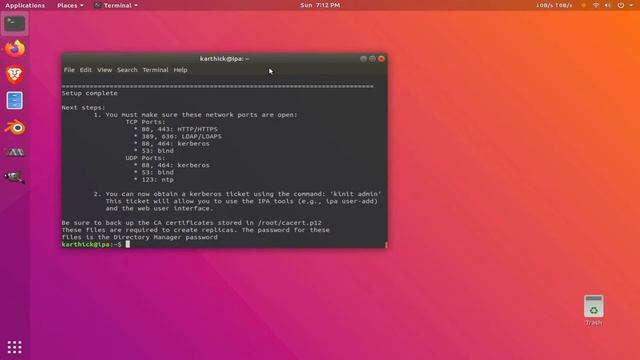The width and height of the screenshot is (640, 360).
Task: Click the orange notification dot indicator
Action: [584, 5]
